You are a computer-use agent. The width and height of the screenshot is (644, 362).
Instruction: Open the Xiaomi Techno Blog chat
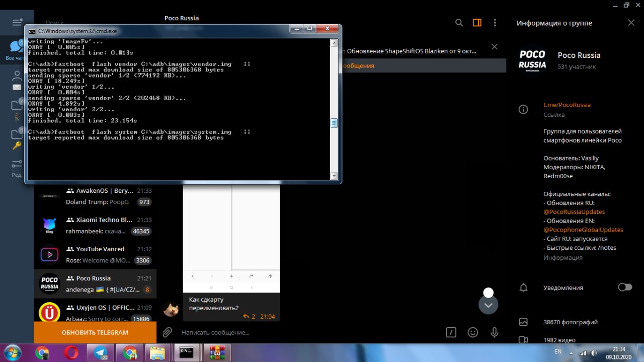95,226
